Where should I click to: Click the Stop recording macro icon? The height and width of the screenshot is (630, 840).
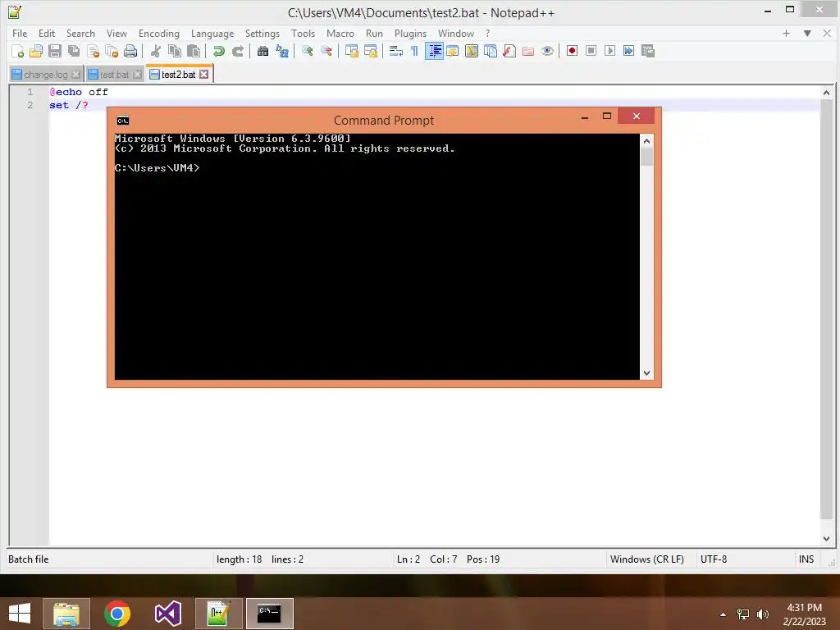click(591, 51)
